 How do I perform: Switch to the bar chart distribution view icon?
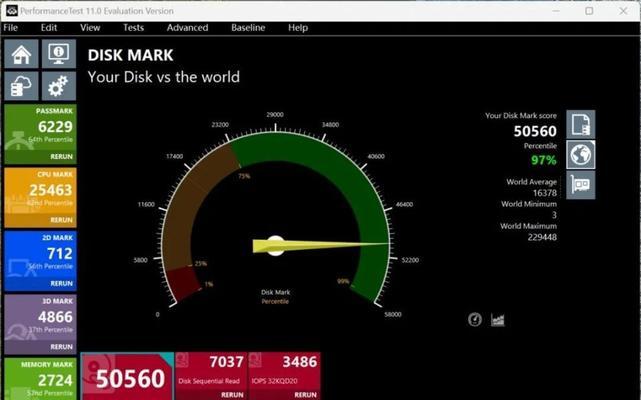(498, 320)
